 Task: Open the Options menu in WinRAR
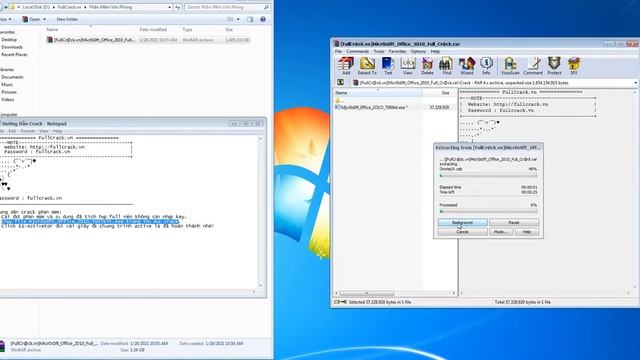coord(418,51)
